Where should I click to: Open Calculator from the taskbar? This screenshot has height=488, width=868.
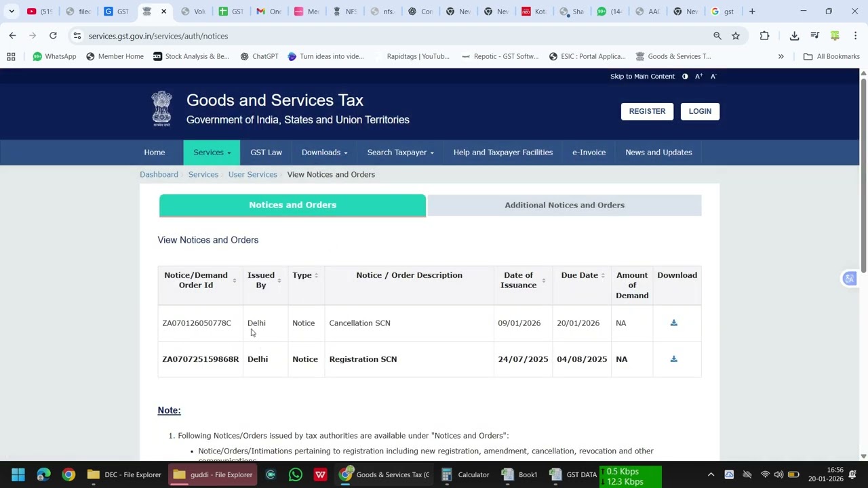pos(465,474)
